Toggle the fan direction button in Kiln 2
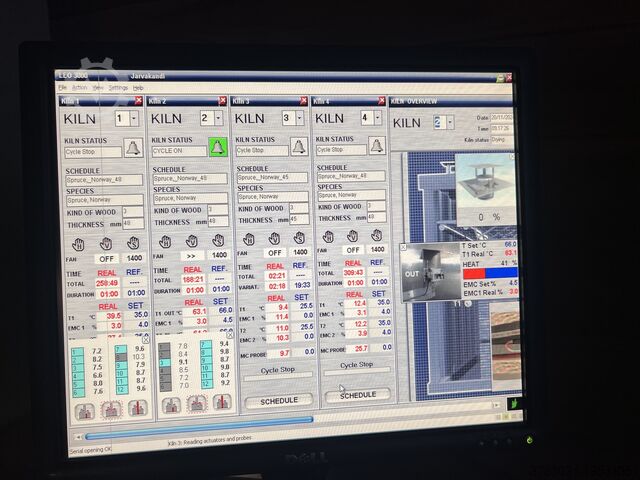The image size is (640, 480). [x=190, y=256]
